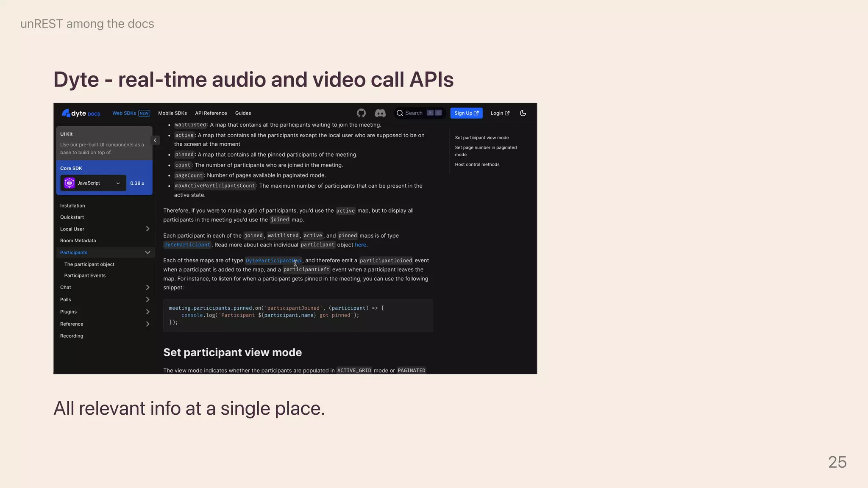Click the Dyte docs logo
Viewport: 868px width, 488px height.
point(81,113)
